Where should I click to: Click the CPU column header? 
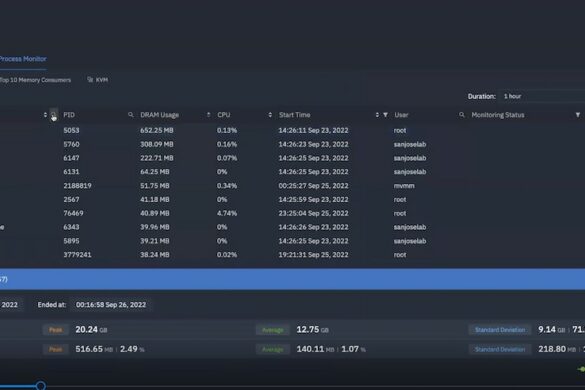223,115
